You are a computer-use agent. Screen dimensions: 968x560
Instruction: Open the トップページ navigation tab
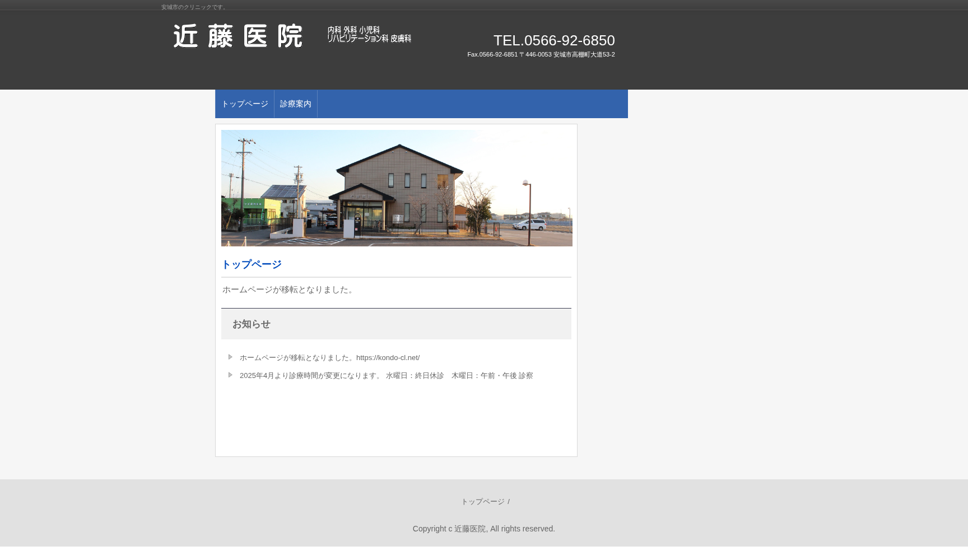[244, 104]
